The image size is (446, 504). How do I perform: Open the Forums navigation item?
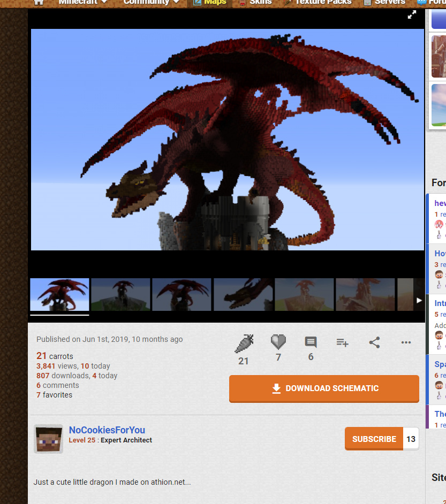[432, 2]
